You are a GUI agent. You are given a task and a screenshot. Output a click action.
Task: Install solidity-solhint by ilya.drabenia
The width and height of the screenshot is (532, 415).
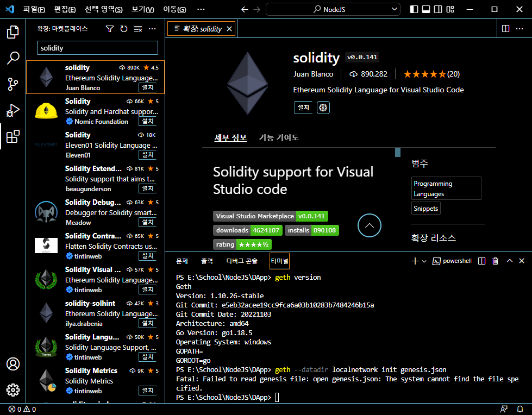pos(148,323)
